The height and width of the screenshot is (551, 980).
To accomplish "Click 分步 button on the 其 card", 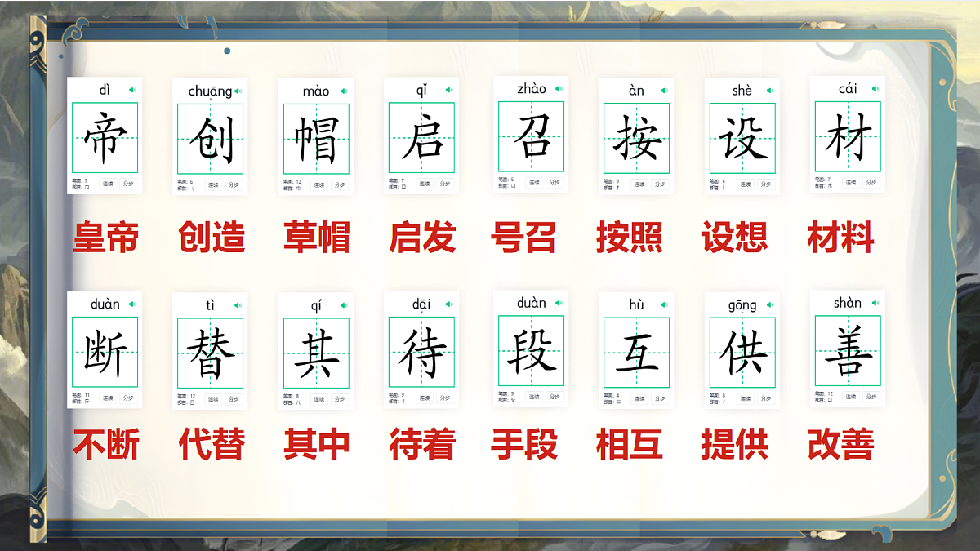I will 339,399.
